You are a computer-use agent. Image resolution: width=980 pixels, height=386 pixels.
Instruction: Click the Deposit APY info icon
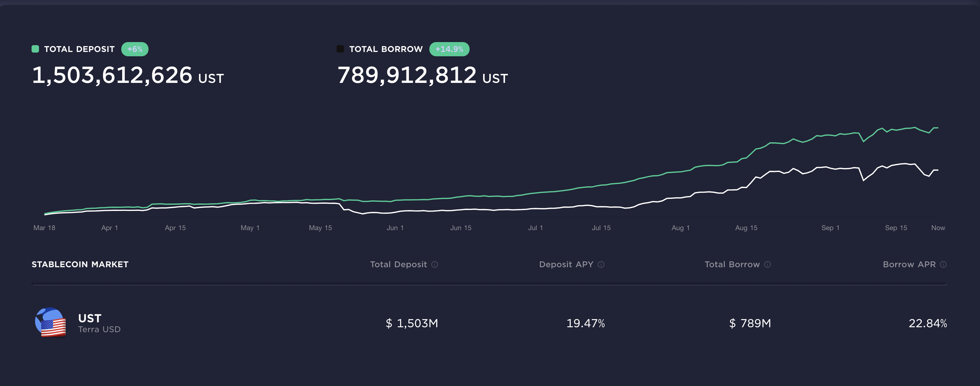tap(601, 264)
